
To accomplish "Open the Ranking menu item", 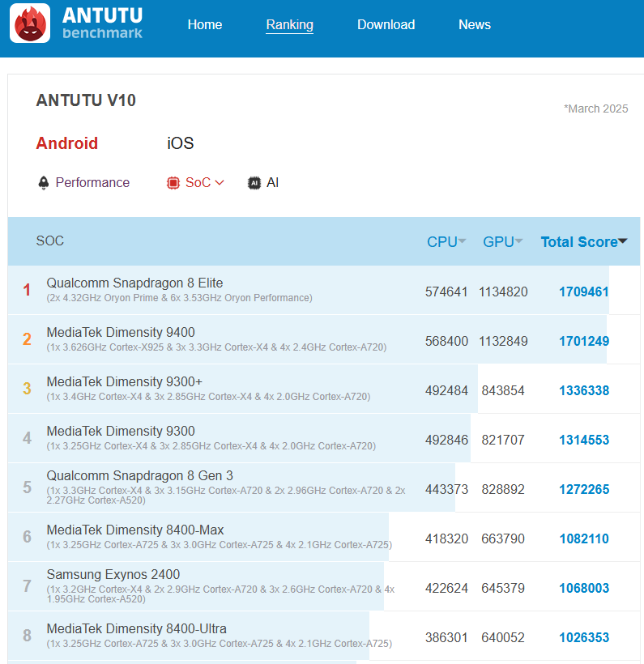I will click(x=290, y=24).
